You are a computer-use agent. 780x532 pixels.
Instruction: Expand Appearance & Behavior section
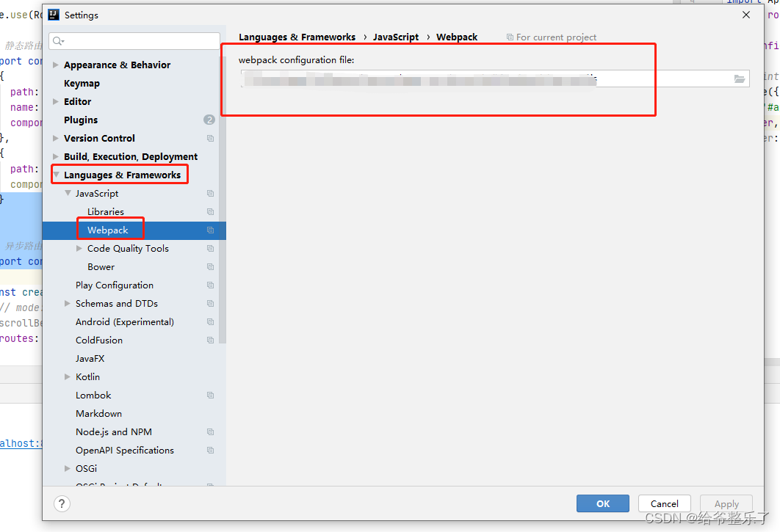[56, 65]
